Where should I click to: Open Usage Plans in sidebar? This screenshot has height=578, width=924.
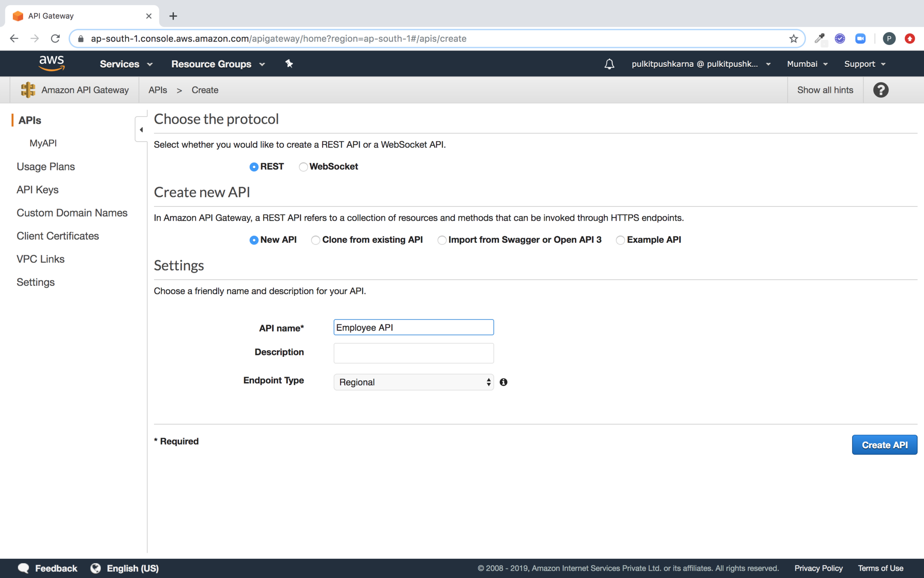click(46, 167)
